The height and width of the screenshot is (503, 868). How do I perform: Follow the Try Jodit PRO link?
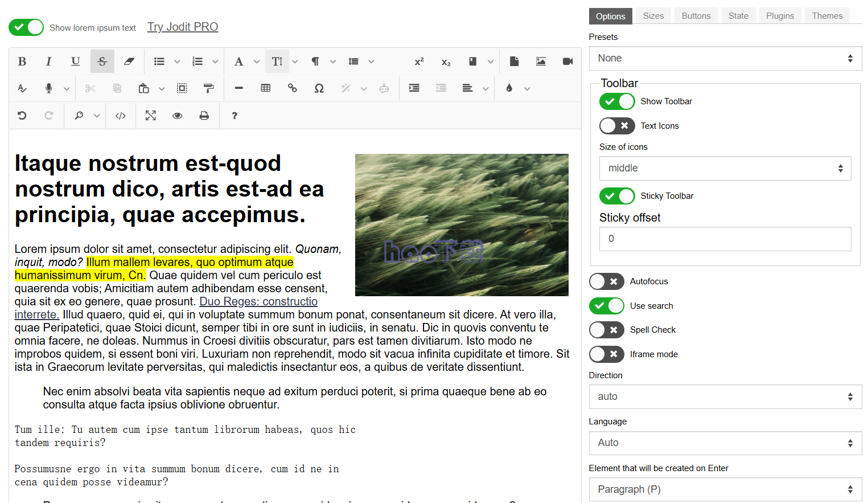click(x=183, y=27)
